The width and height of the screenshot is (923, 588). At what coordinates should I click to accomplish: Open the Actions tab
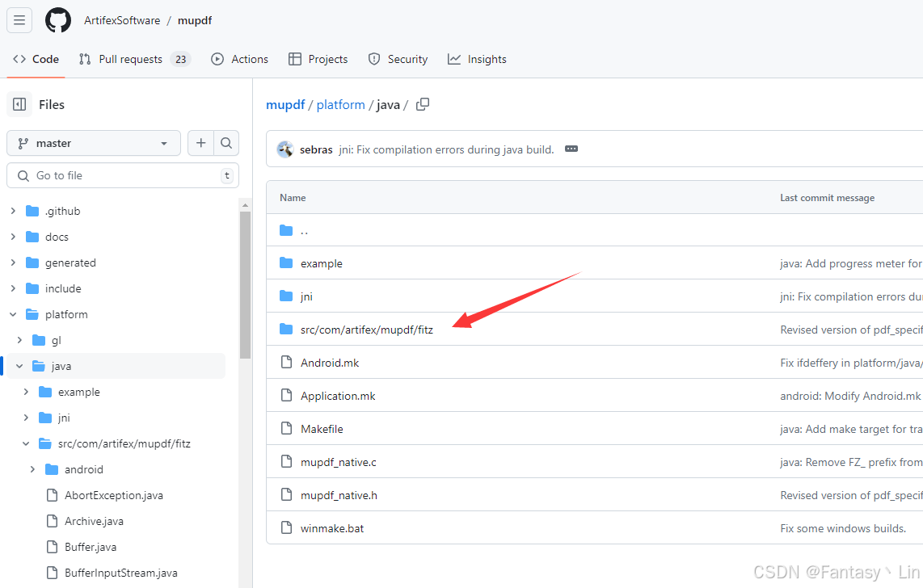pos(239,60)
